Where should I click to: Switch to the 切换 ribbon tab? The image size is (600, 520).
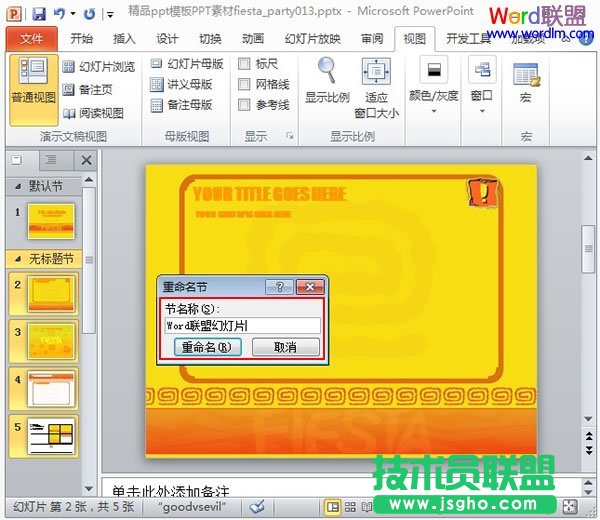coord(210,39)
